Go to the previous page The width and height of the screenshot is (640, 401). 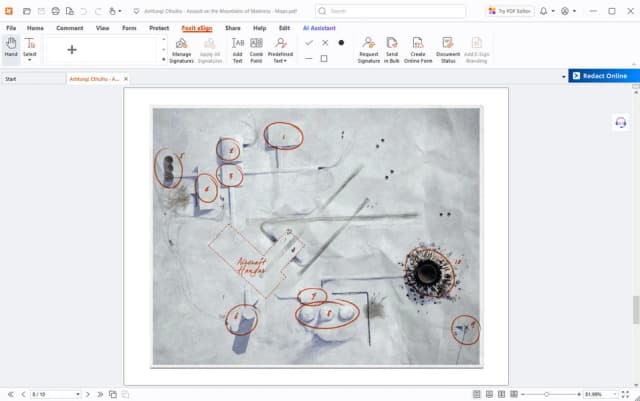coord(23,394)
